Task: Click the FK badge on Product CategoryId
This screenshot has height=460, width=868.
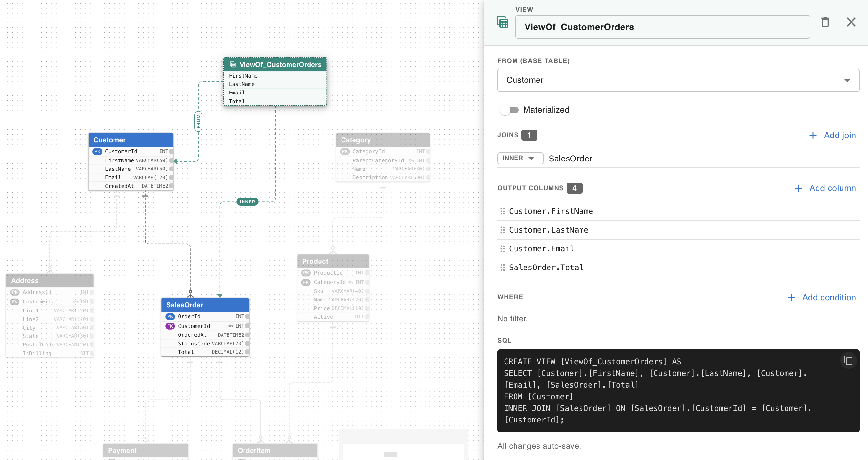Action: [306, 282]
